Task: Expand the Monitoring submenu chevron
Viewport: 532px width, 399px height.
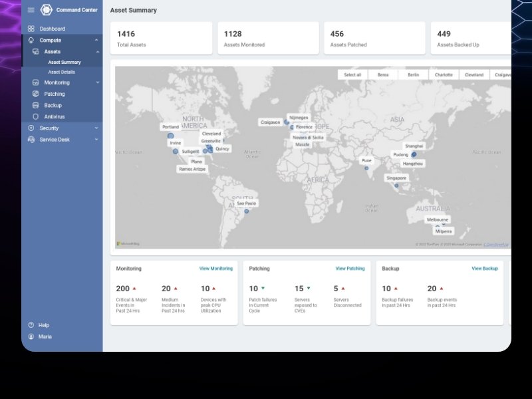Action: tap(97, 82)
